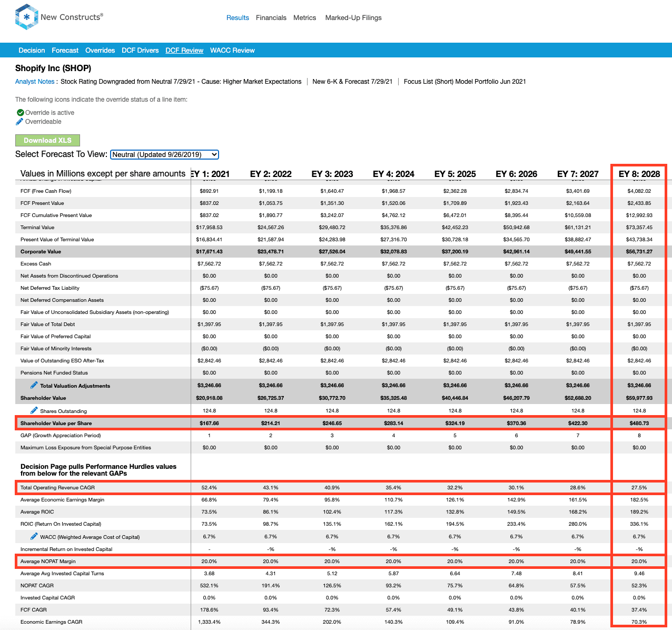This screenshot has height=630, width=672.
Task: Click 'Value of Outstanding ESO After-Tax' label
Action: 62,361
